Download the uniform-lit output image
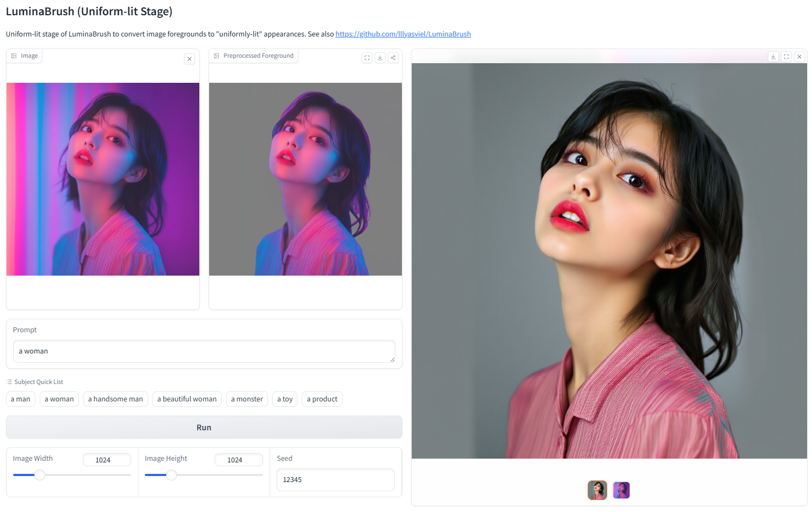Screen dimensions: 812x512 [x=773, y=57]
